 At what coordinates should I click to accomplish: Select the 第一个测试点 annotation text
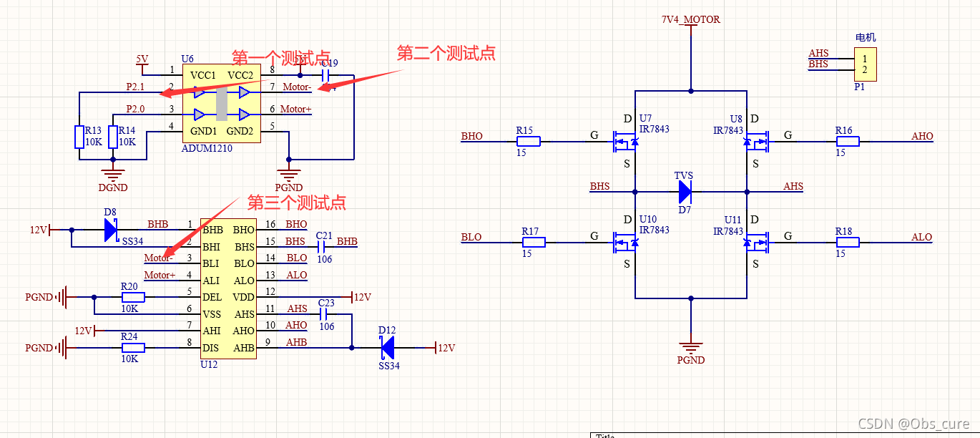click(x=281, y=57)
